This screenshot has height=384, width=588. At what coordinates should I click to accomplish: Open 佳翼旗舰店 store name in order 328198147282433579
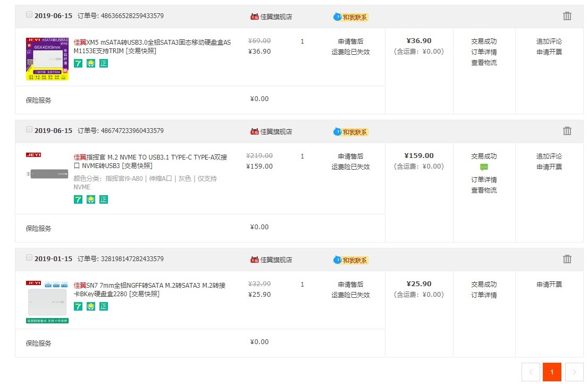pyautogui.click(x=276, y=260)
